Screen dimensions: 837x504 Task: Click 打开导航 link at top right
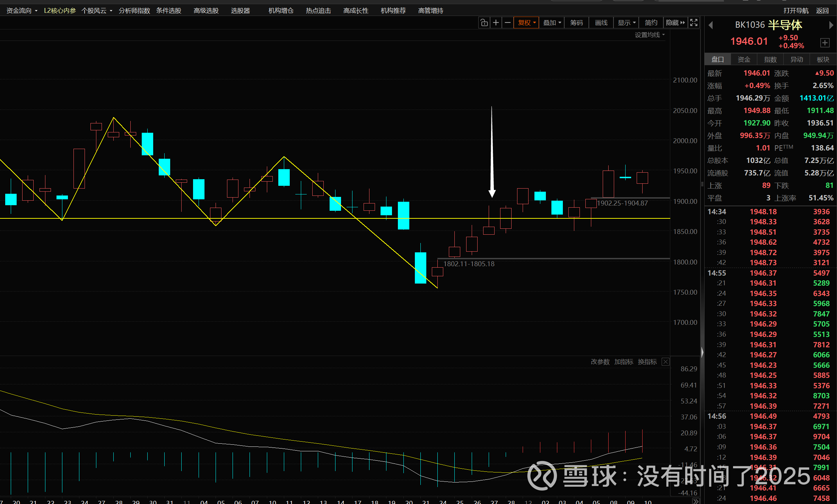click(x=796, y=11)
